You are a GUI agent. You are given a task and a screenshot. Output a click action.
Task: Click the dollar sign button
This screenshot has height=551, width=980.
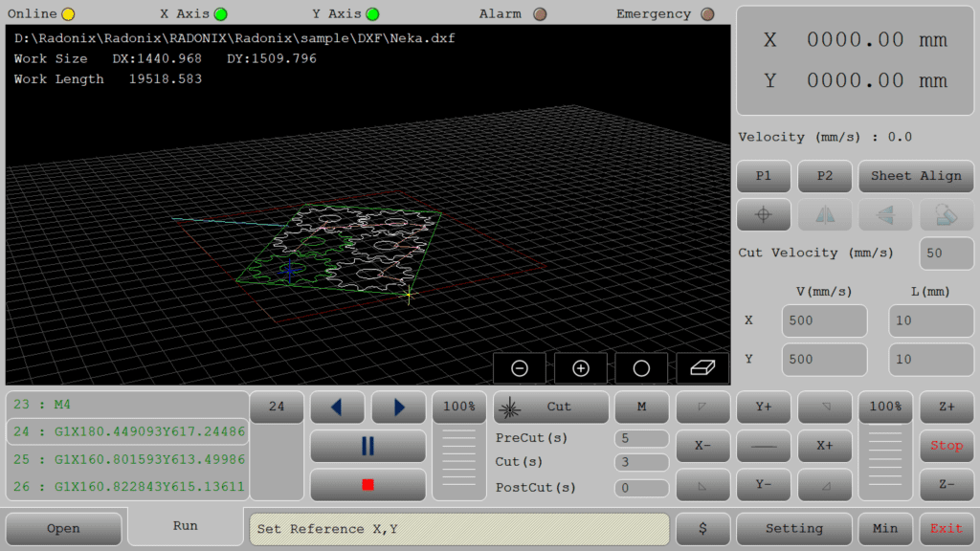tap(702, 528)
